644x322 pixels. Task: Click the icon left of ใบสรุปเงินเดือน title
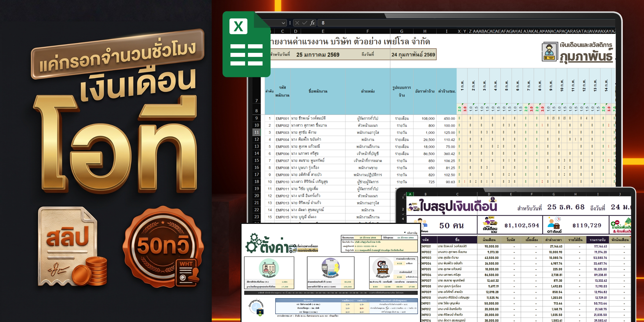point(414,207)
